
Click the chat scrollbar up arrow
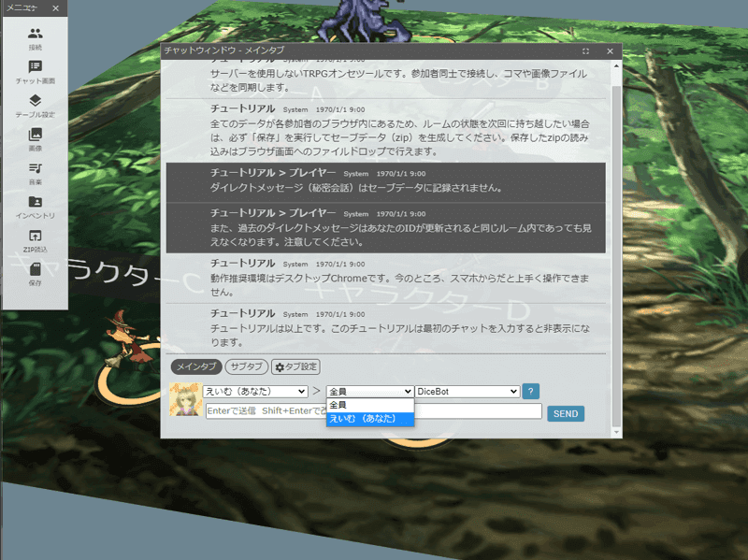pos(616,65)
